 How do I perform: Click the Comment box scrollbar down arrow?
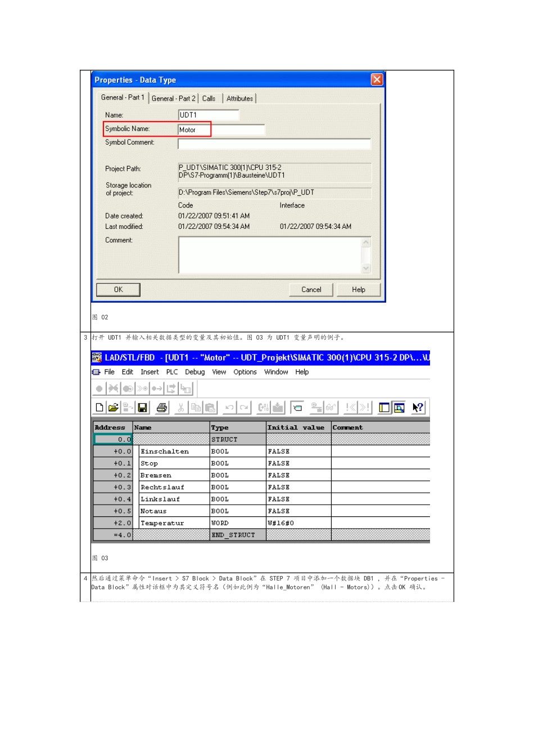pos(366,269)
